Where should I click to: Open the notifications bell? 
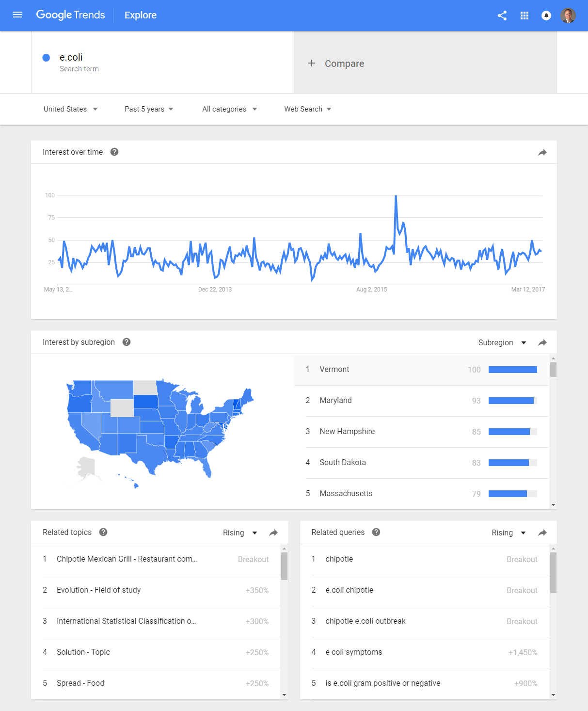click(546, 16)
